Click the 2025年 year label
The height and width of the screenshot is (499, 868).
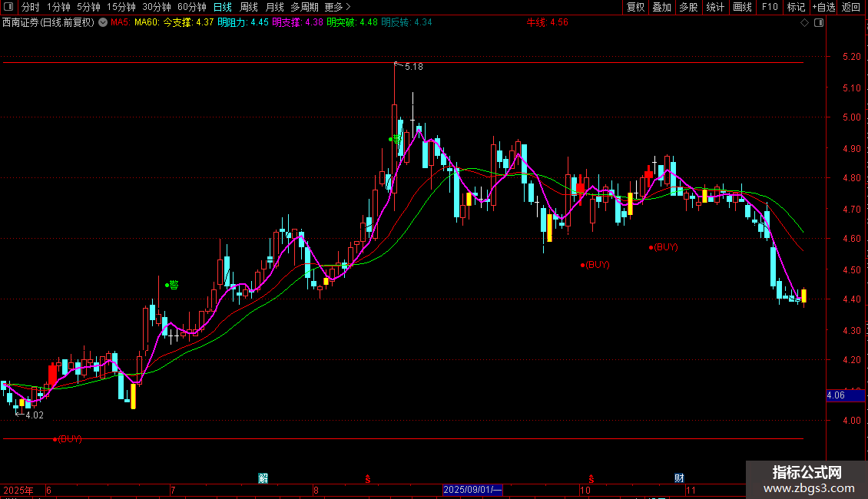(18, 490)
